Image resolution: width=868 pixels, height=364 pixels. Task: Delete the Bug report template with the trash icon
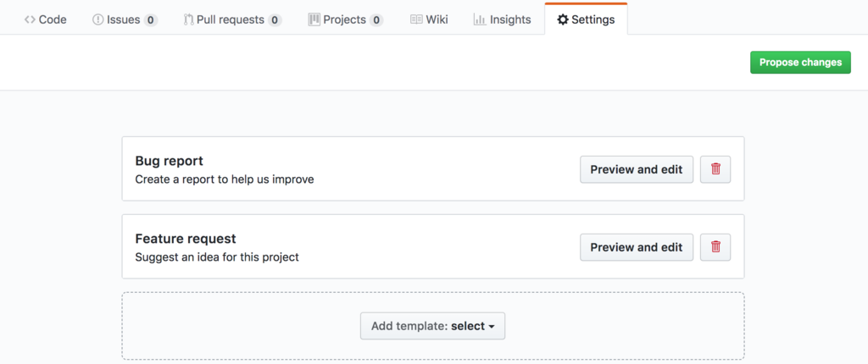715,169
